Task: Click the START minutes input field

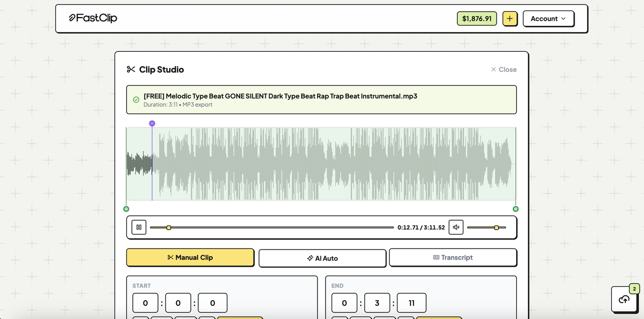Action: (178, 303)
